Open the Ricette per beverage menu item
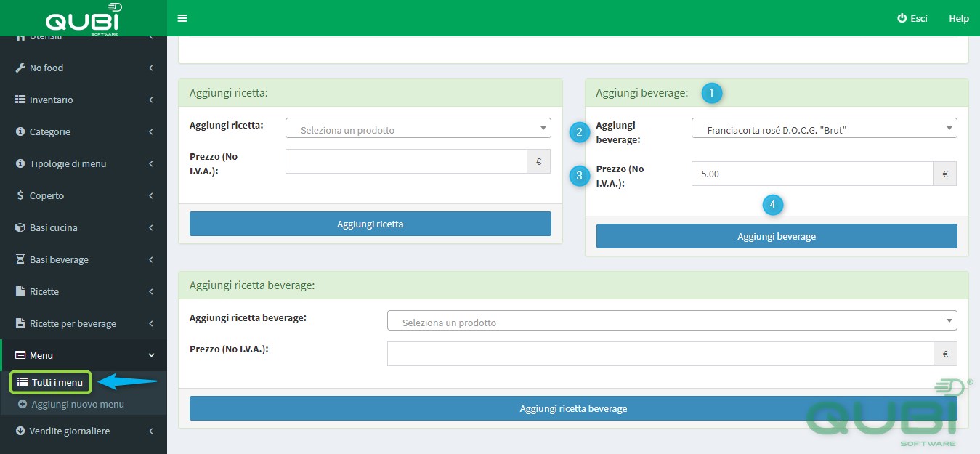Image resolution: width=980 pixels, height=454 pixels. [84, 323]
